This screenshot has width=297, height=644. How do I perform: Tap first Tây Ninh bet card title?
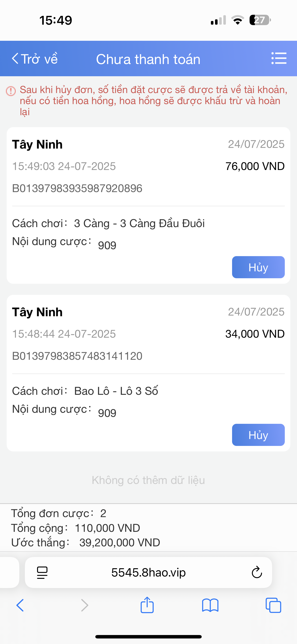click(x=37, y=144)
